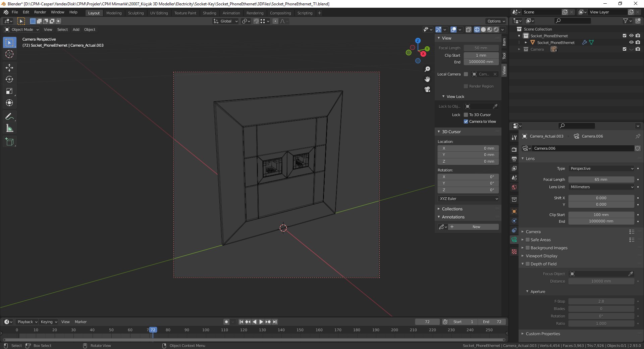Open Lens Unit Millimeters dropdown

[601, 187]
